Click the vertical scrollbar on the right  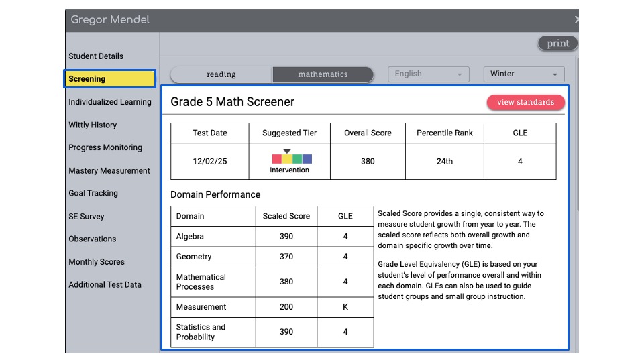(x=577, y=135)
